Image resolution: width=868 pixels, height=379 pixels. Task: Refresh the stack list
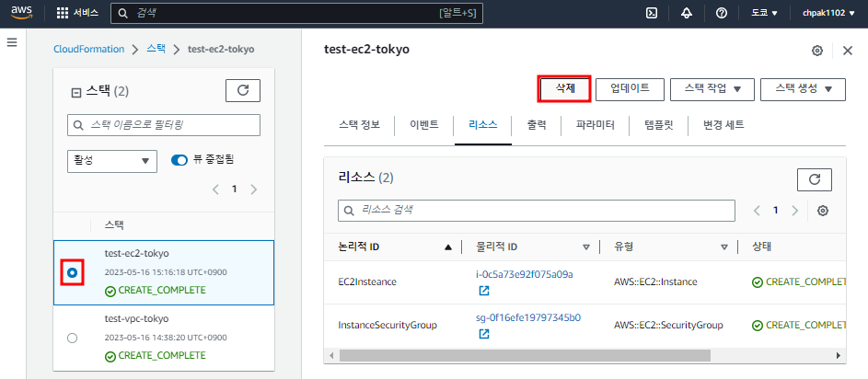[243, 91]
